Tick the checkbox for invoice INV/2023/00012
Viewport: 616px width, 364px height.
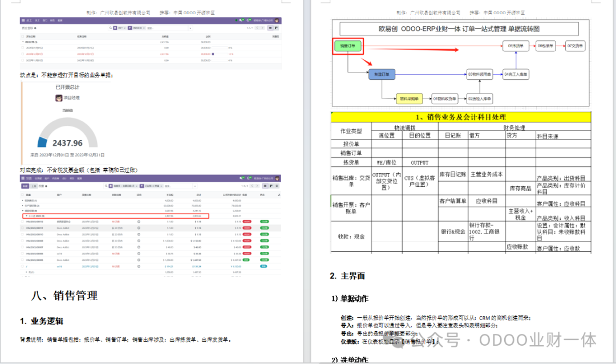pyautogui.click(x=22, y=222)
